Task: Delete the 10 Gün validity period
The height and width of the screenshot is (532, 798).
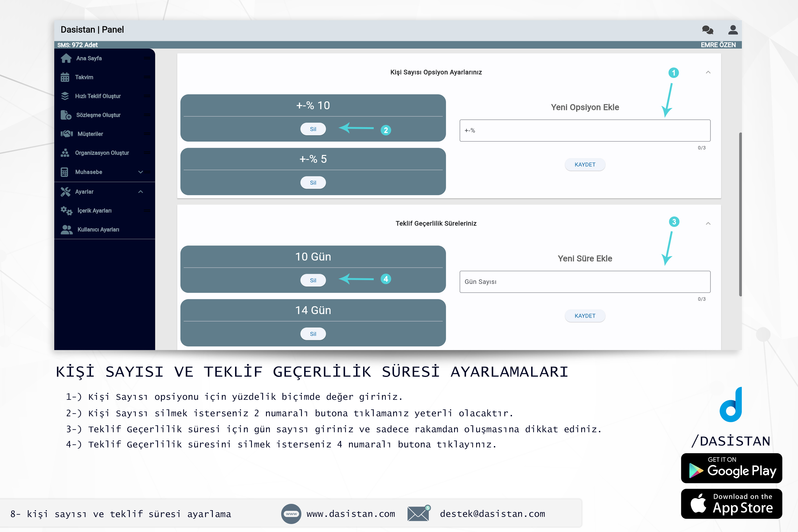Action: 312,279
